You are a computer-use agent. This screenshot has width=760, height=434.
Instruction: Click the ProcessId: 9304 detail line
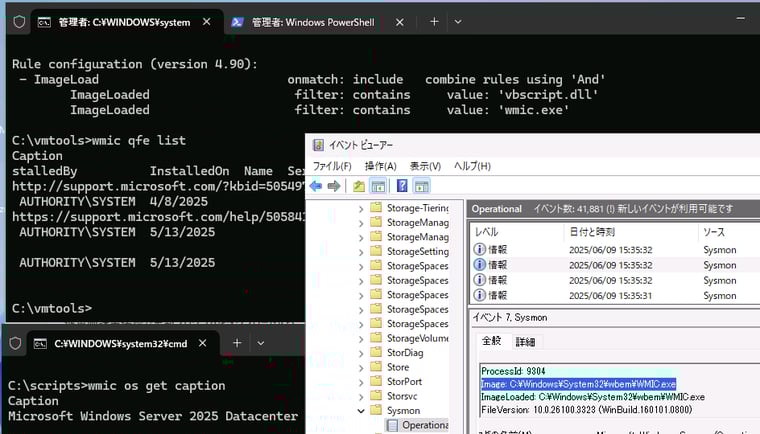coord(513,371)
